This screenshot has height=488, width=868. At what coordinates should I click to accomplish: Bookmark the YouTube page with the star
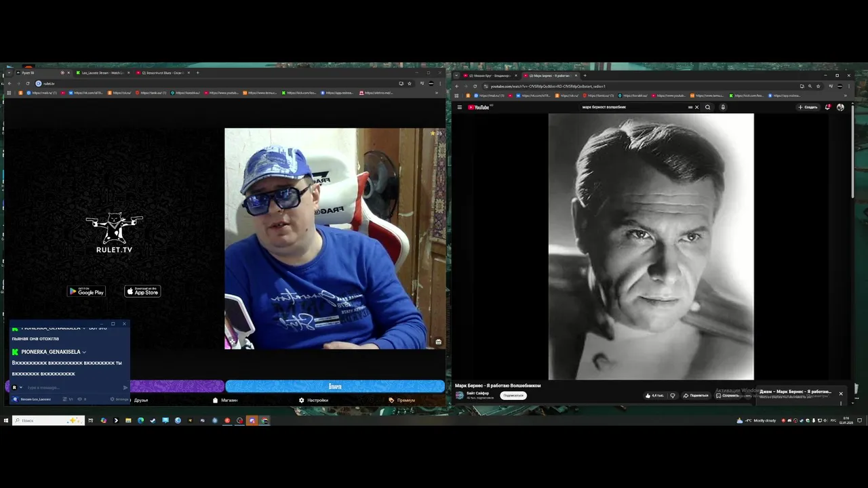(818, 86)
